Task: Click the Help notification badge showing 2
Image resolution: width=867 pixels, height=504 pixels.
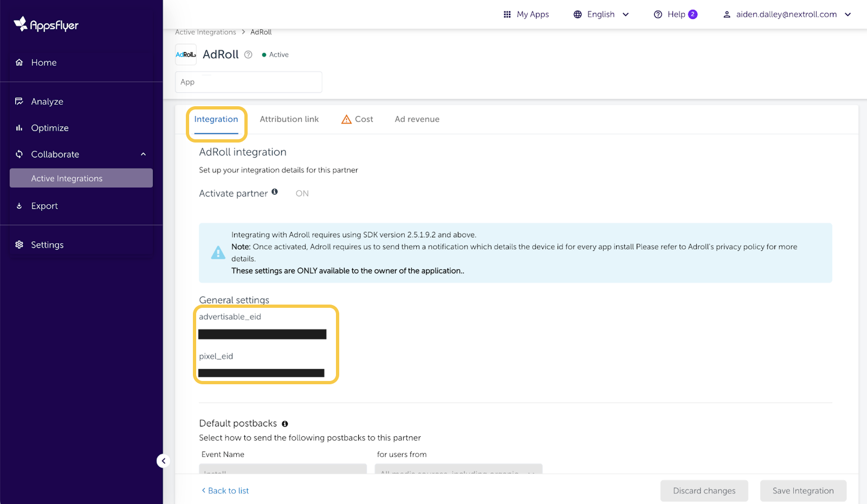Action: click(x=693, y=15)
